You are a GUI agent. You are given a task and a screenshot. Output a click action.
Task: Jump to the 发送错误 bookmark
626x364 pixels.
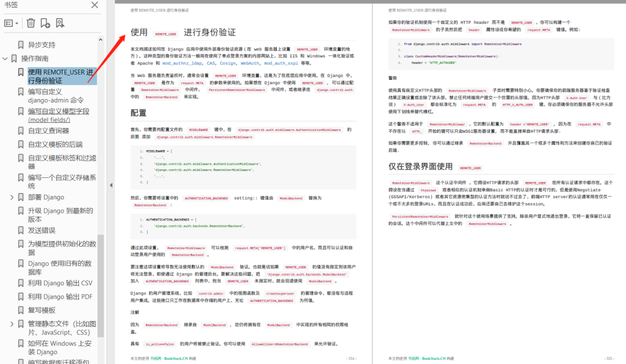click(x=42, y=230)
